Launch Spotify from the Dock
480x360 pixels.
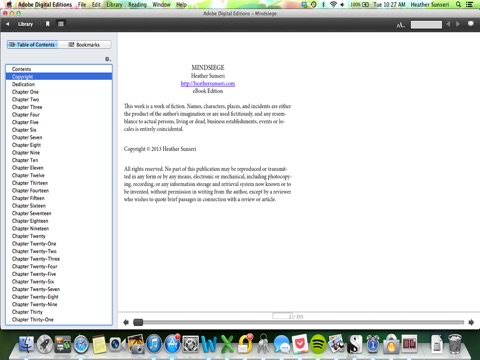pyautogui.click(x=318, y=344)
